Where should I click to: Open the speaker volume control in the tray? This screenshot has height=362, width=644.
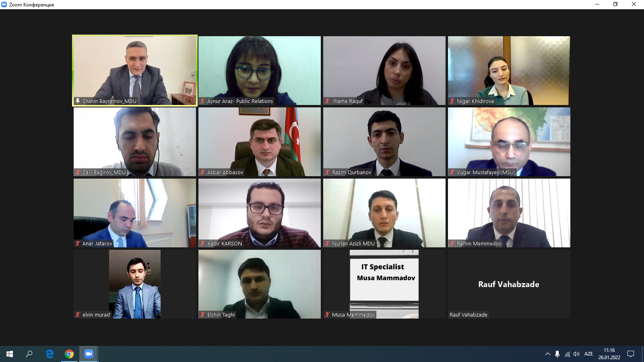[x=576, y=354]
